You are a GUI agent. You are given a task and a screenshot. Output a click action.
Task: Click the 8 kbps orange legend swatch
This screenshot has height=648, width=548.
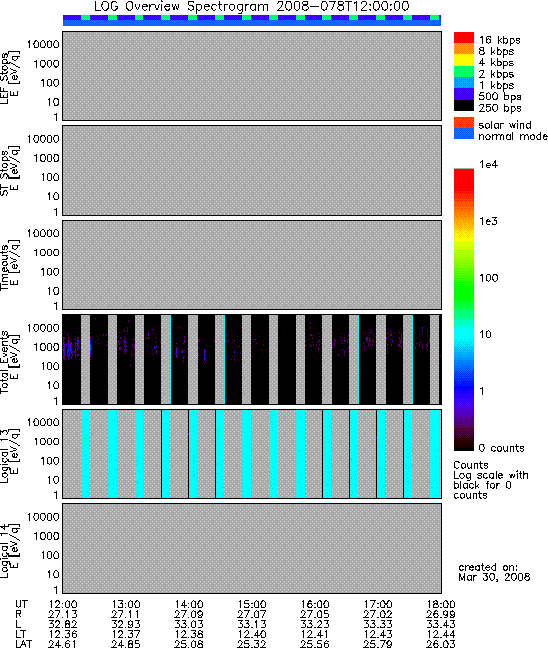click(464, 49)
